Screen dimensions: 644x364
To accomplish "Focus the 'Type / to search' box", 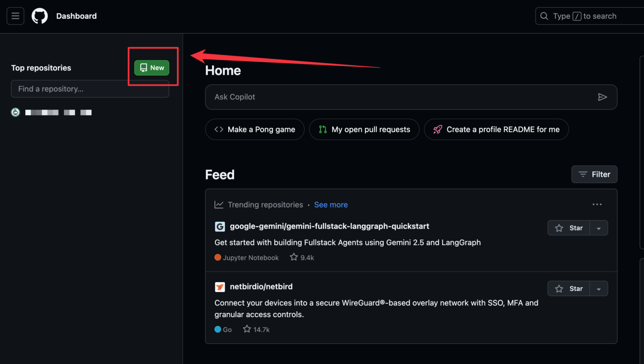I will (590, 16).
